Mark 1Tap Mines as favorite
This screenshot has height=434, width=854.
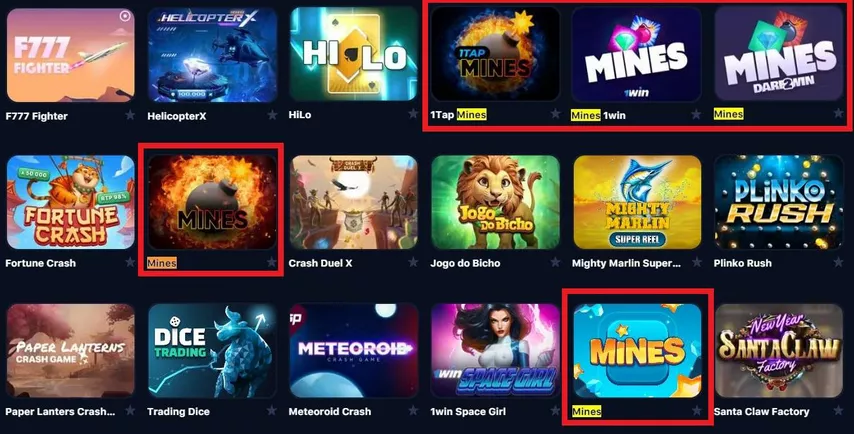(555, 114)
